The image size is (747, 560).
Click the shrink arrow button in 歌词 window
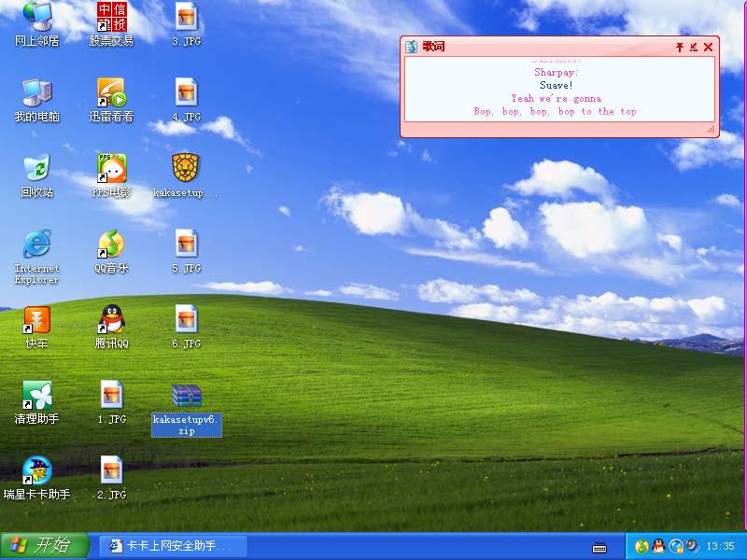(x=694, y=47)
